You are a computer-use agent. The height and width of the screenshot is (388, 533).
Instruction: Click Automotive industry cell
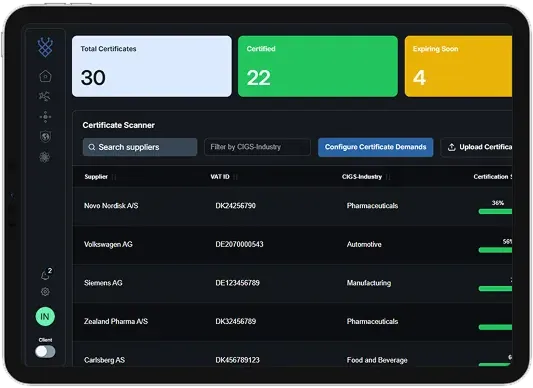tap(364, 244)
